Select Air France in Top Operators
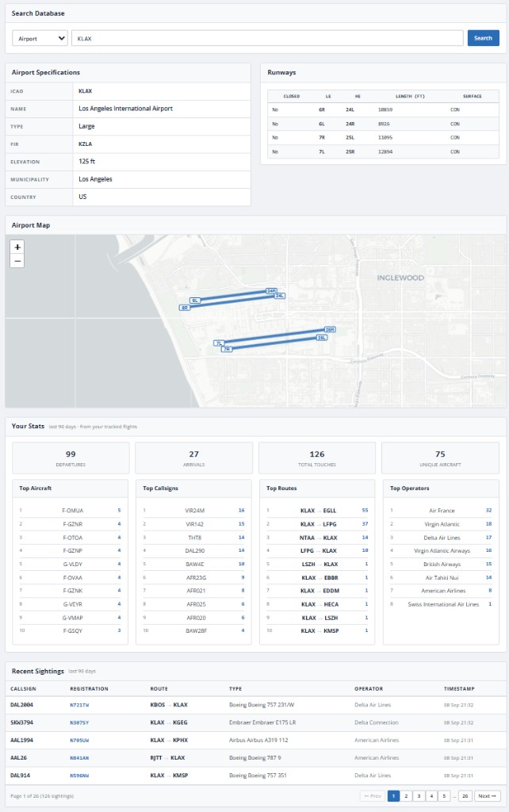The width and height of the screenshot is (509, 812). pyautogui.click(x=441, y=510)
